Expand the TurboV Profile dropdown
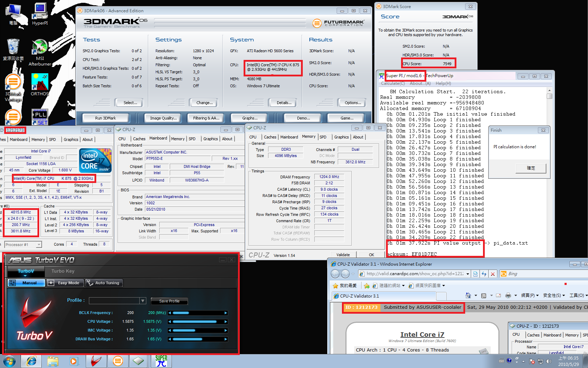588x368 pixels. 142,301
